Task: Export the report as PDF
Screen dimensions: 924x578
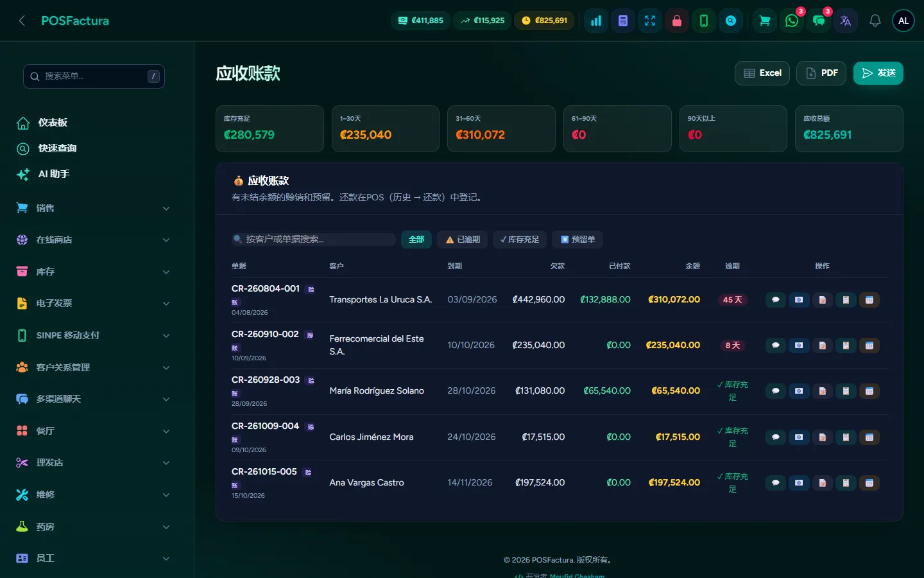Action: coord(821,73)
